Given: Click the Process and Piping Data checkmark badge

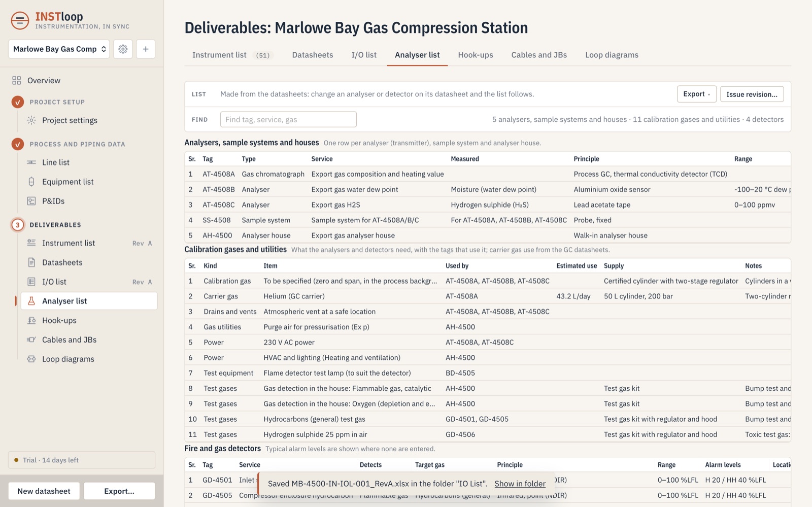Looking at the screenshot, I should (x=18, y=144).
